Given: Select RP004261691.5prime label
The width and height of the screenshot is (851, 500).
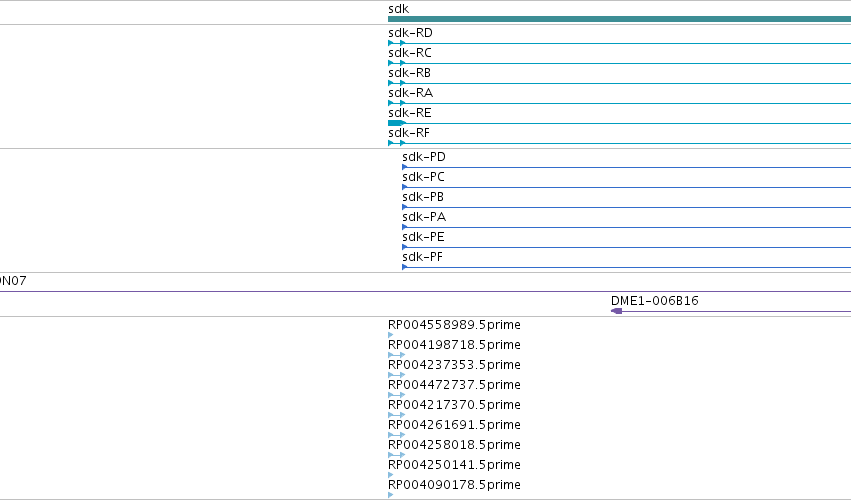Looking at the screenshot, I should pyautogui.click(x=454, y=425).
